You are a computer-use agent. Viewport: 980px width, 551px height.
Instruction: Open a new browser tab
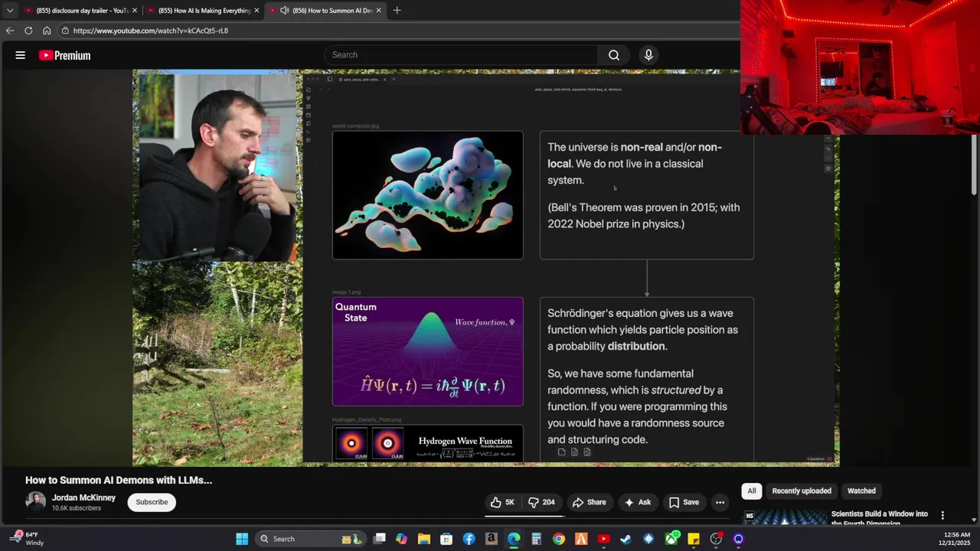pyautogui.click(x=397, y=11)
